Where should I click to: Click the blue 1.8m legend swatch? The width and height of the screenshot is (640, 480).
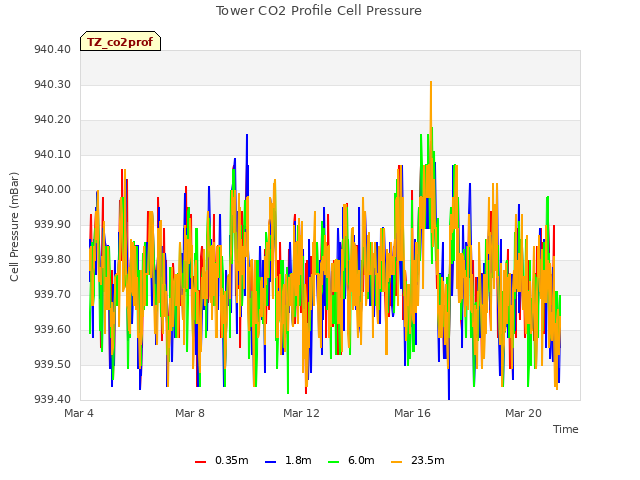click(271, 462)
